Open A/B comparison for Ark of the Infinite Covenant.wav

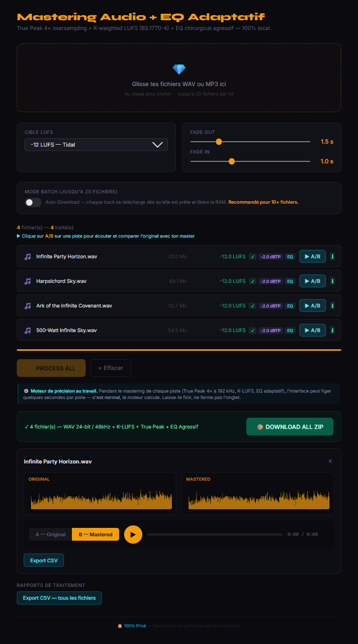[x=313, y=306]
